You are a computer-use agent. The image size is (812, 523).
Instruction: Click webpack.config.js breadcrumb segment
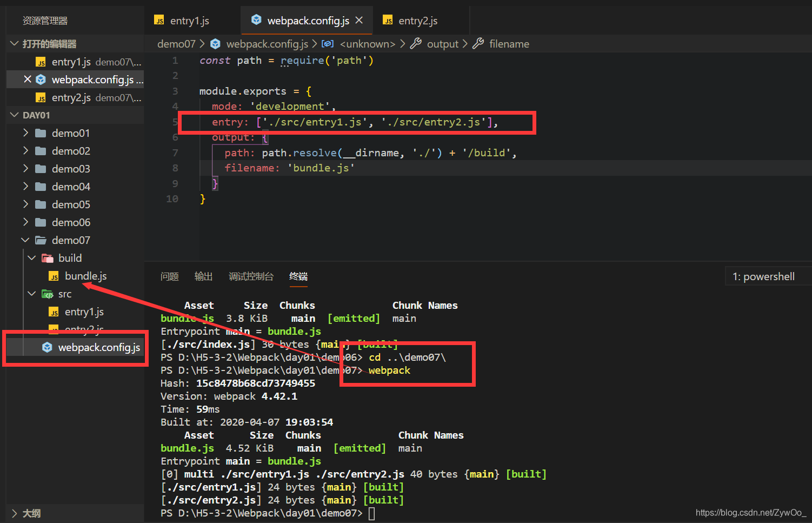coord(267,44)
